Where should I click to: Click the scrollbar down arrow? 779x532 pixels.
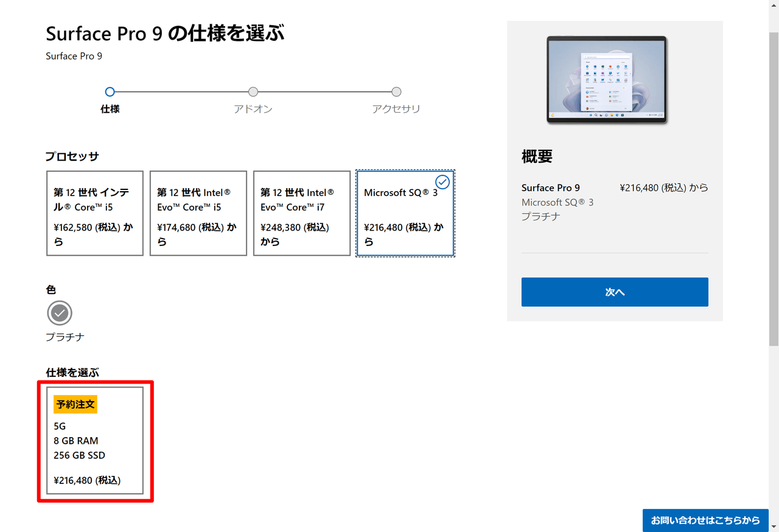click(x=774, y=527)
